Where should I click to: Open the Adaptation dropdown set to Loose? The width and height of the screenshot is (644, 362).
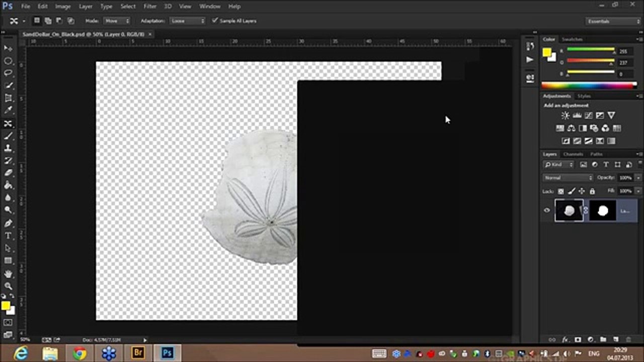point(187,21)
